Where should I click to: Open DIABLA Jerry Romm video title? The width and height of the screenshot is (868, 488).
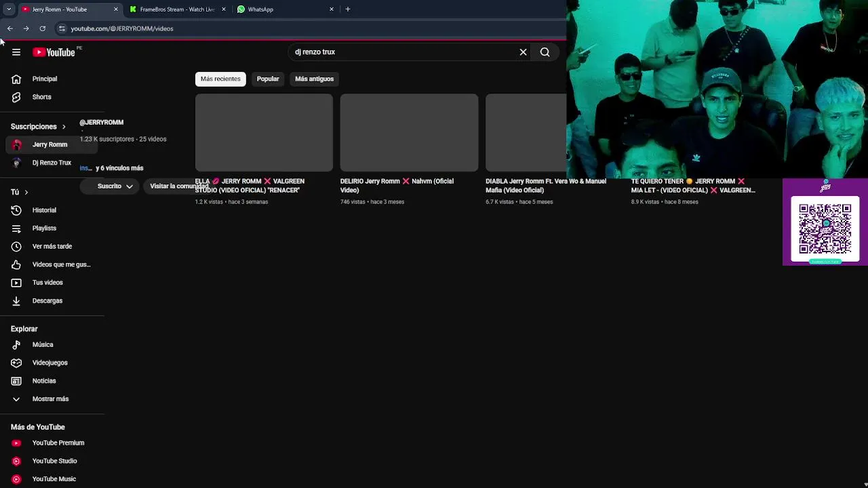[546, 186]
